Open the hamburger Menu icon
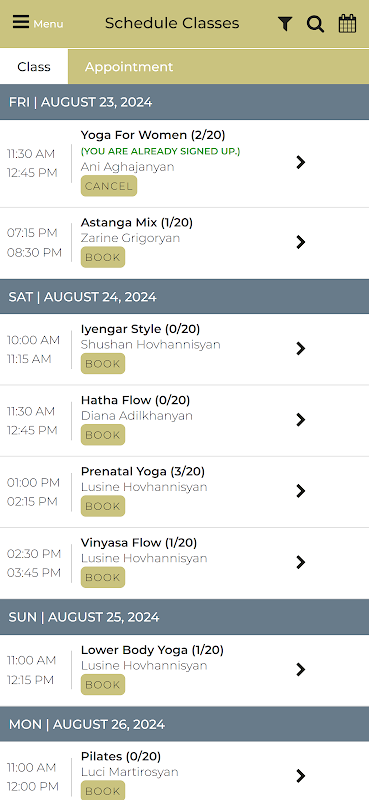This screenshot has height=800, width=369. [x=21, y=22]
